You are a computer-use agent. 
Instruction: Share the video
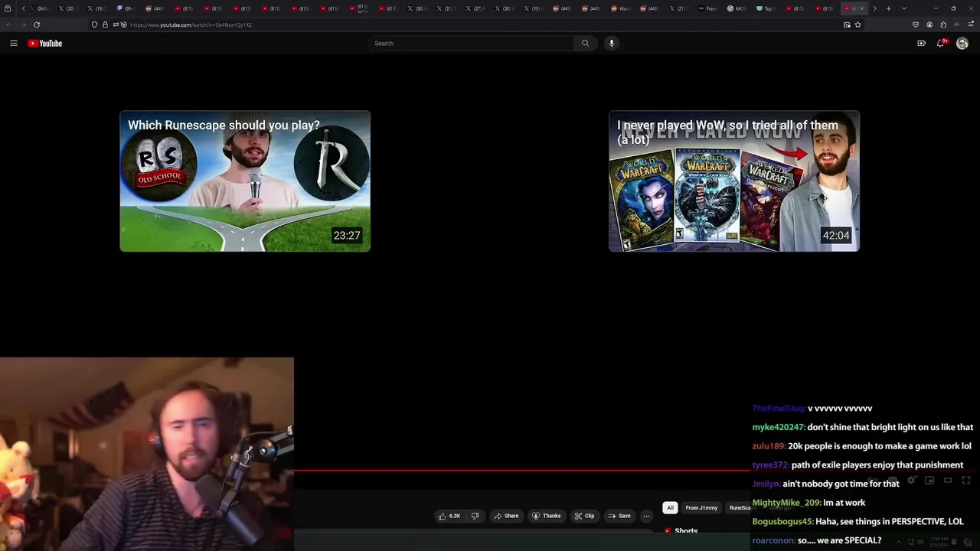point(506,516)
